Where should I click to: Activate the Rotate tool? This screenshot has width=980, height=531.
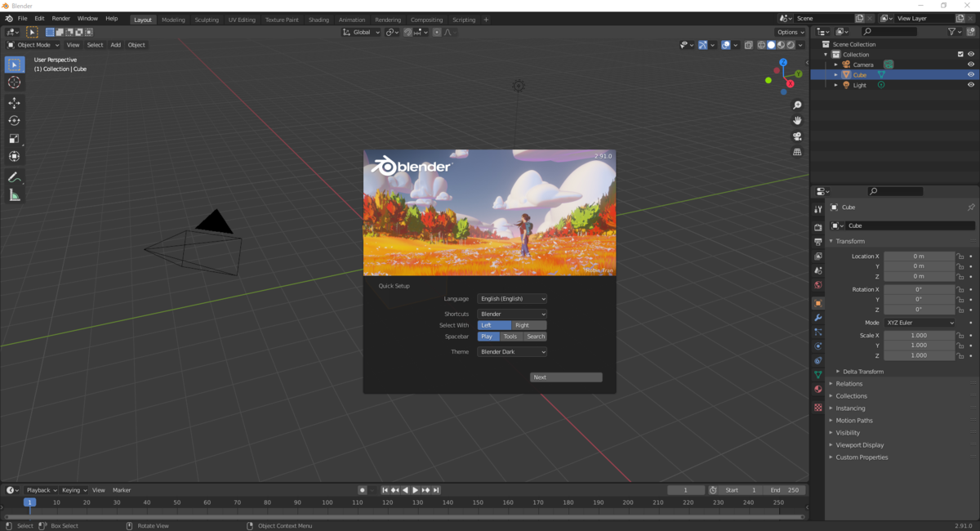[x=14, y=121]
